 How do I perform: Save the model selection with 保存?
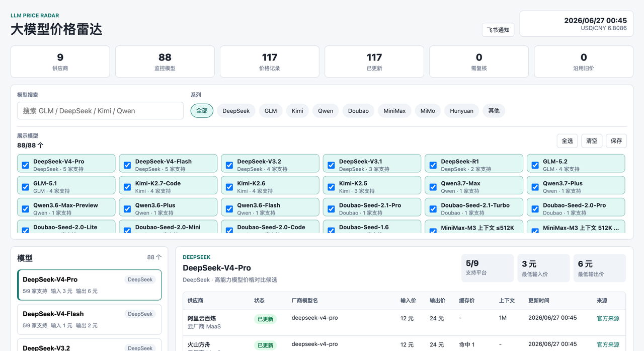coord(616,141)
